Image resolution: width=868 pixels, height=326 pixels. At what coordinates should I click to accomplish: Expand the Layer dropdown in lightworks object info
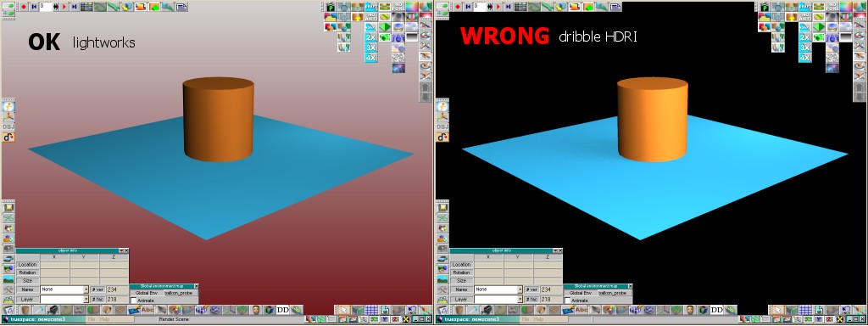(x=86, y=299)
